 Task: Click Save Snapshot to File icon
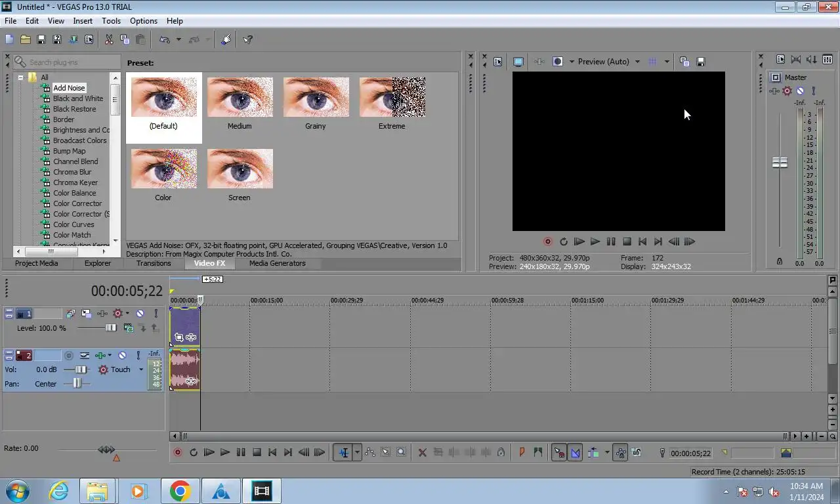pos(700,62)
